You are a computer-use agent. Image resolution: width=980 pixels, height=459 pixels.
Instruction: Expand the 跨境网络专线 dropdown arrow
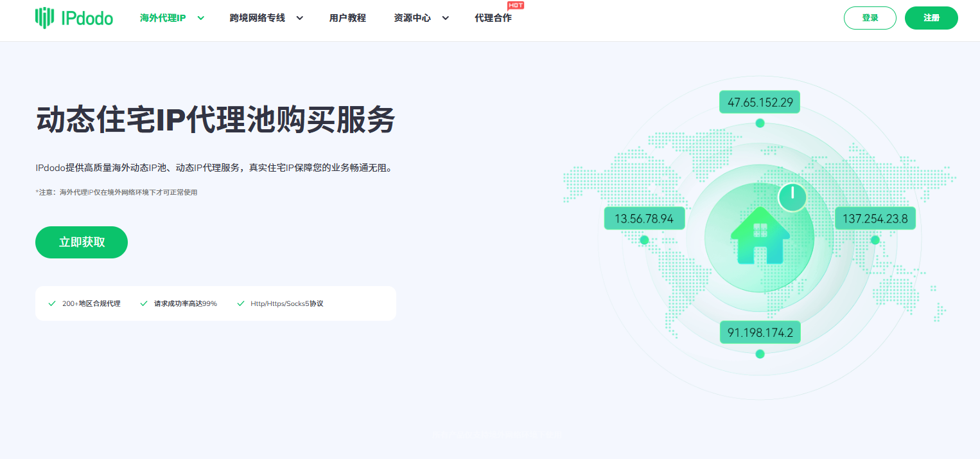coord(299,18)
